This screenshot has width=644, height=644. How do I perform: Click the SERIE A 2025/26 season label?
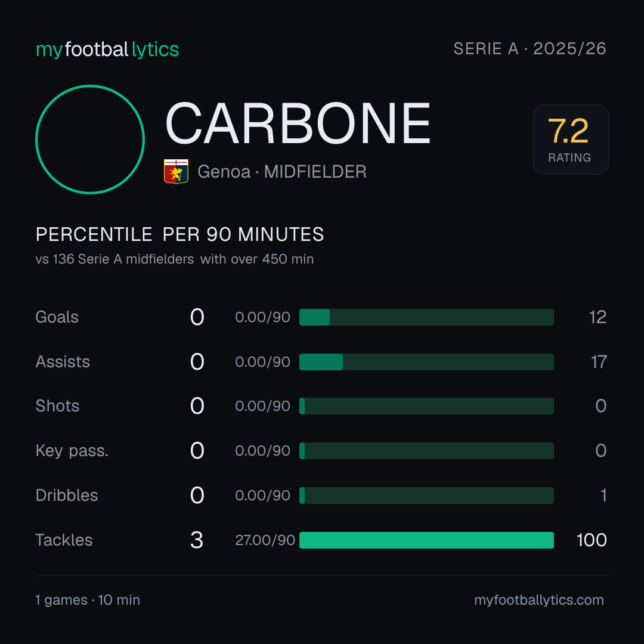point(530,48)
